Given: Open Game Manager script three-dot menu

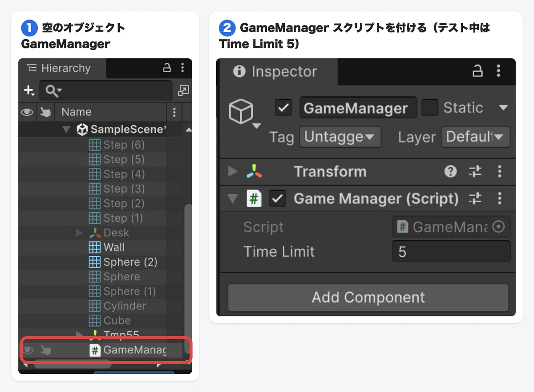Looking at the screenshot, I should coord(500,199).
